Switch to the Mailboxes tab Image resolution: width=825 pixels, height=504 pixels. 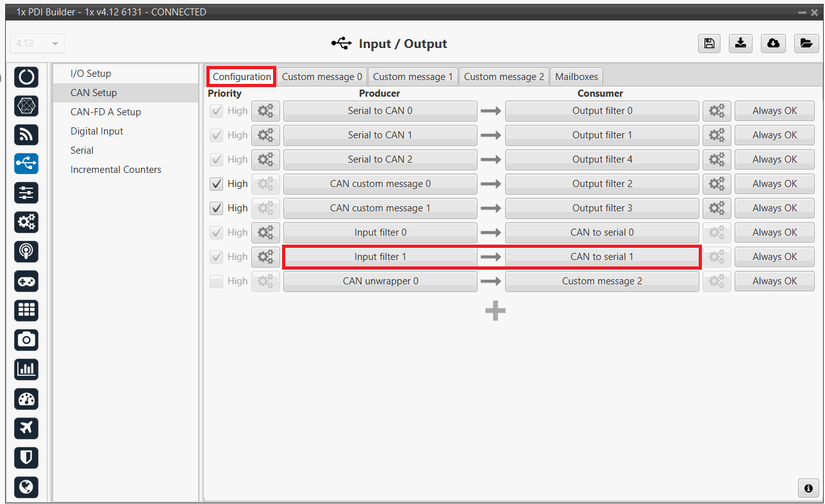(576, 77)
